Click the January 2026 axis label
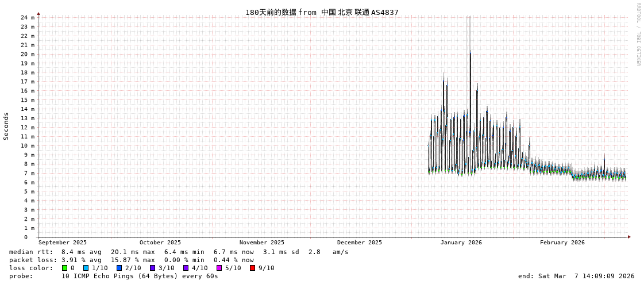This screenshot has width=644, height=284. (x=461, y=243)
